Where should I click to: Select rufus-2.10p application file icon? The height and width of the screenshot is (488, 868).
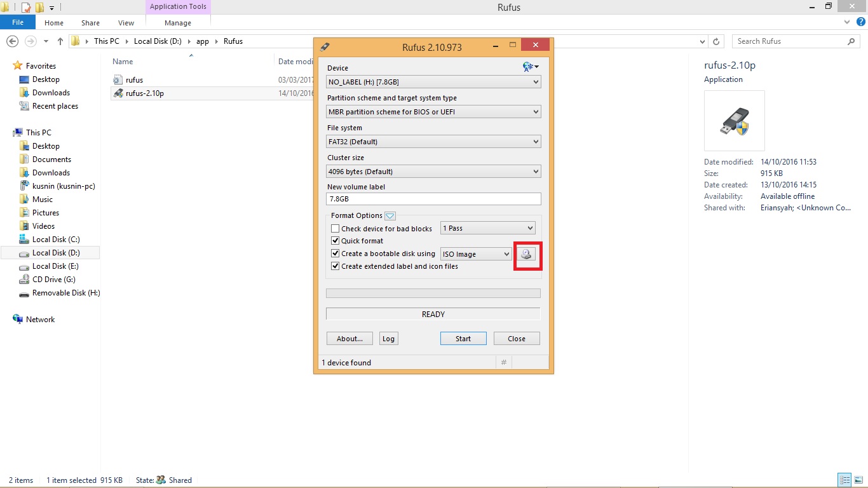(x=118, y=93)
